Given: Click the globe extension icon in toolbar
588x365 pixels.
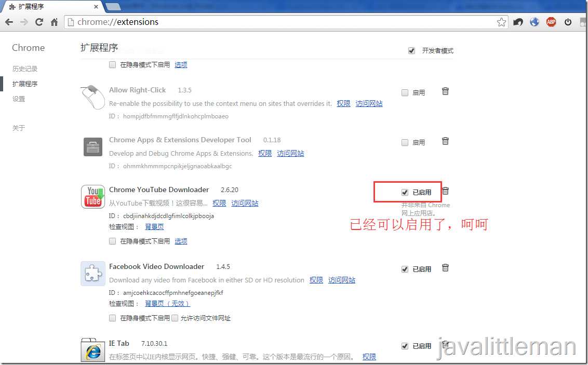Looking at the screenshot, I should click(534, 22).
